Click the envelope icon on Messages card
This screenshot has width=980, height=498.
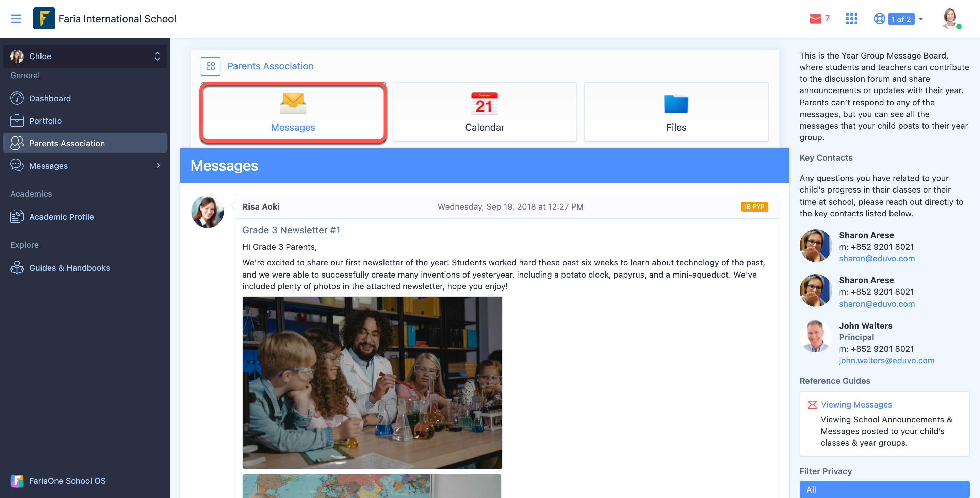[x=293, y=103]
